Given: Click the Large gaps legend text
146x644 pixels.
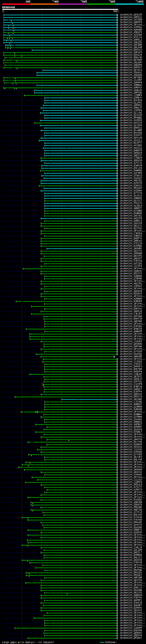Looking at the screenshot, I should pyautogui.click(x=28, y=642).
